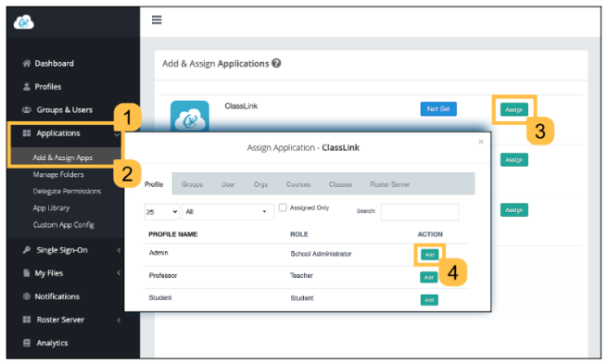Open Manage Folders submenu item
The width and height of the screenshot is (607, 364).
[58, 174]
